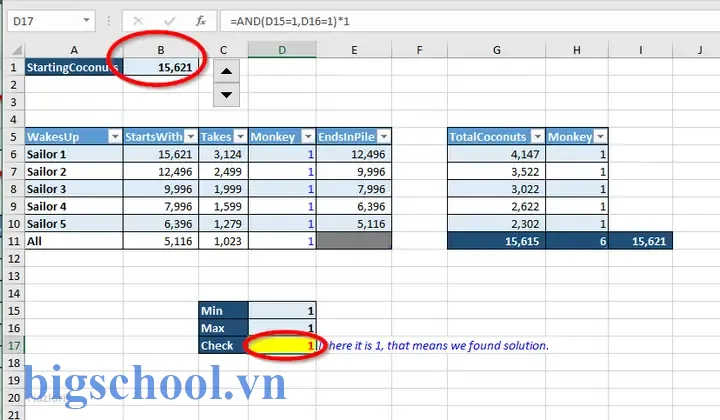
Task: Select the Takes value 1,023
Action: point(223,241)
